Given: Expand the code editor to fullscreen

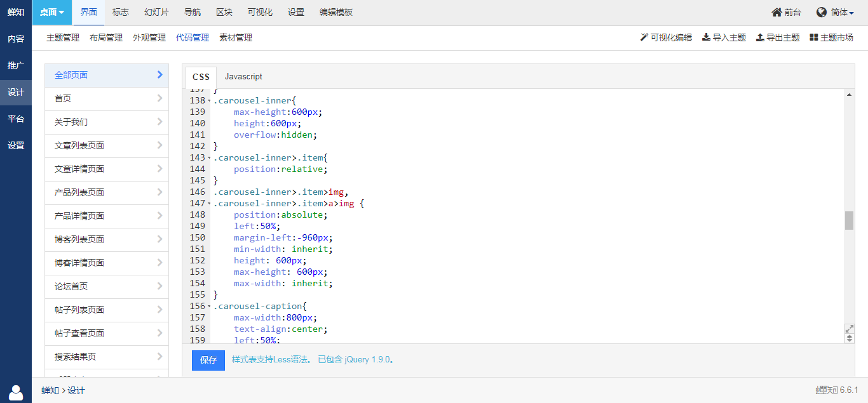Looking at the screenshot, I should (x=850, y=329).
